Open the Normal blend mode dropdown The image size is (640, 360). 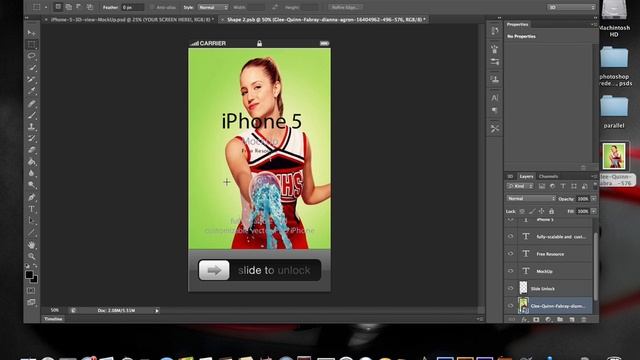(x=531, y=199)
